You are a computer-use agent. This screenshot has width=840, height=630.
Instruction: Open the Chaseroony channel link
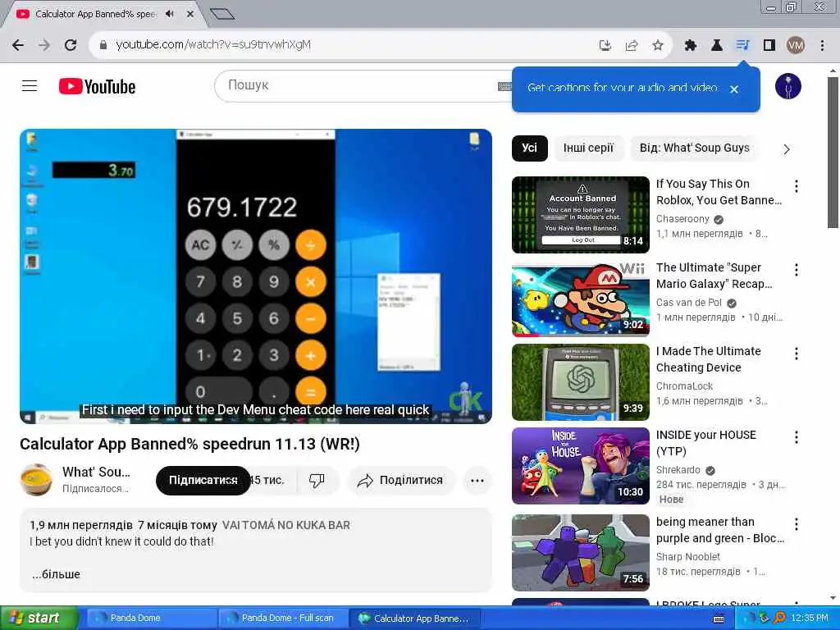[x=682, y=218]
